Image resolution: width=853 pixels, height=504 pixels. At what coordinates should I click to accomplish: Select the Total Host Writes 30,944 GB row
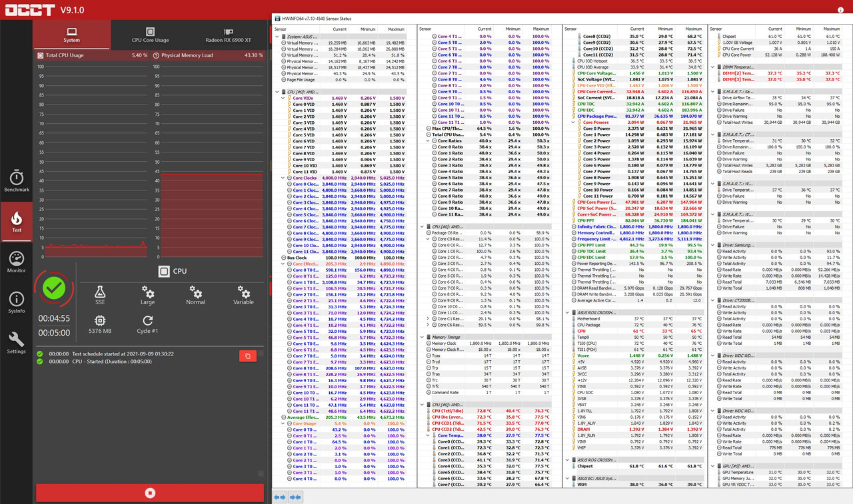[x=780, y=123]
